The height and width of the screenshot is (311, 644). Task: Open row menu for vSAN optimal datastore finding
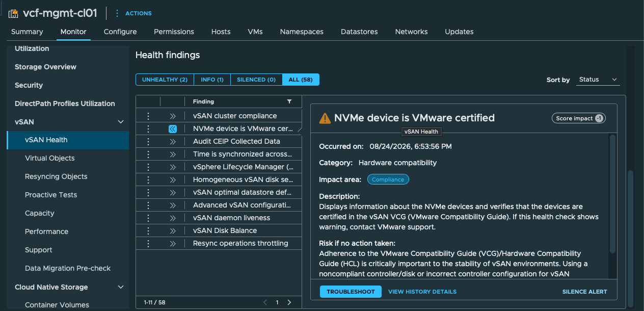[x=148, y=192]
